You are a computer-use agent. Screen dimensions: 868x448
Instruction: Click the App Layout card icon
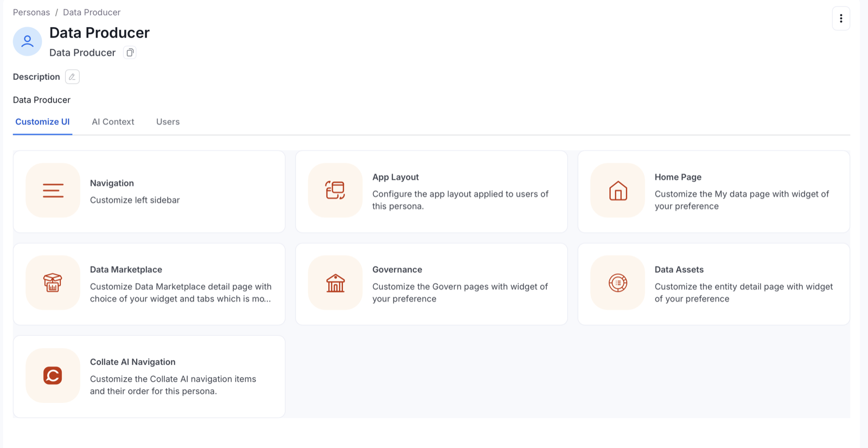click(x=335, y=190)
